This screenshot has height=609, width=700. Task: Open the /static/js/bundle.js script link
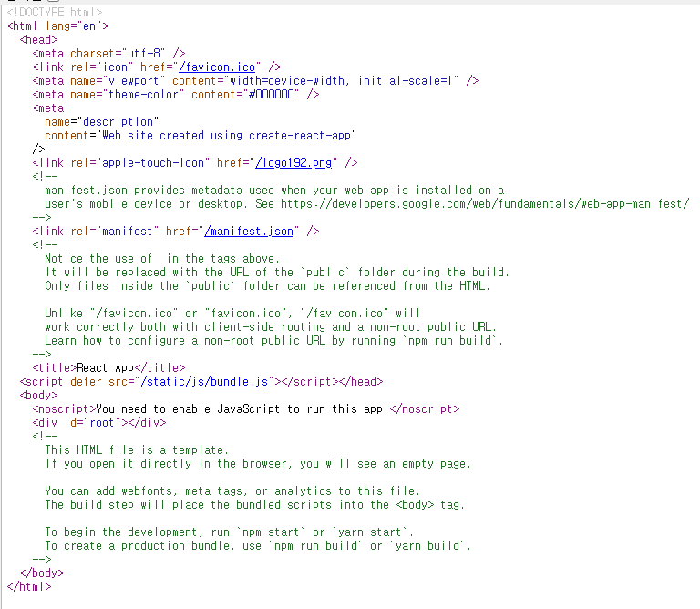tap(204, 382)
